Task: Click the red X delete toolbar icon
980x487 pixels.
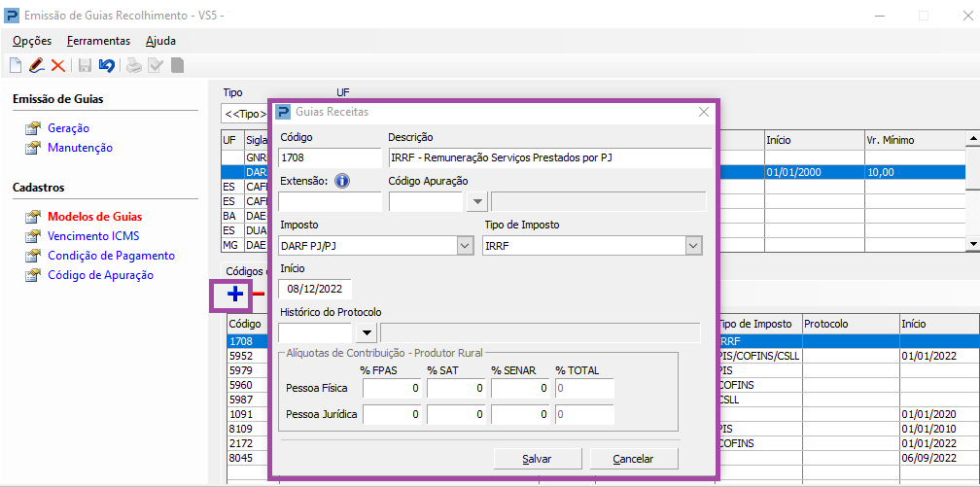Action: click(57, 66)
